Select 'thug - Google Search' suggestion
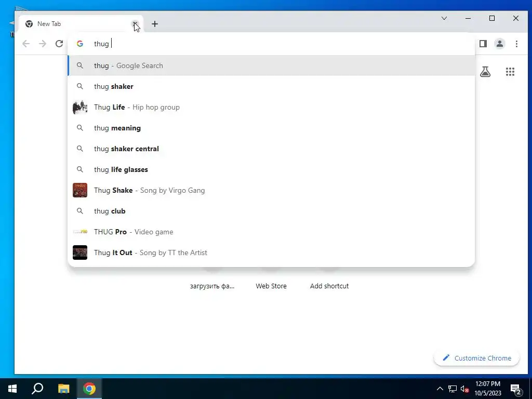The width and height of the screenshot is (532, 399). pos(271,65)
